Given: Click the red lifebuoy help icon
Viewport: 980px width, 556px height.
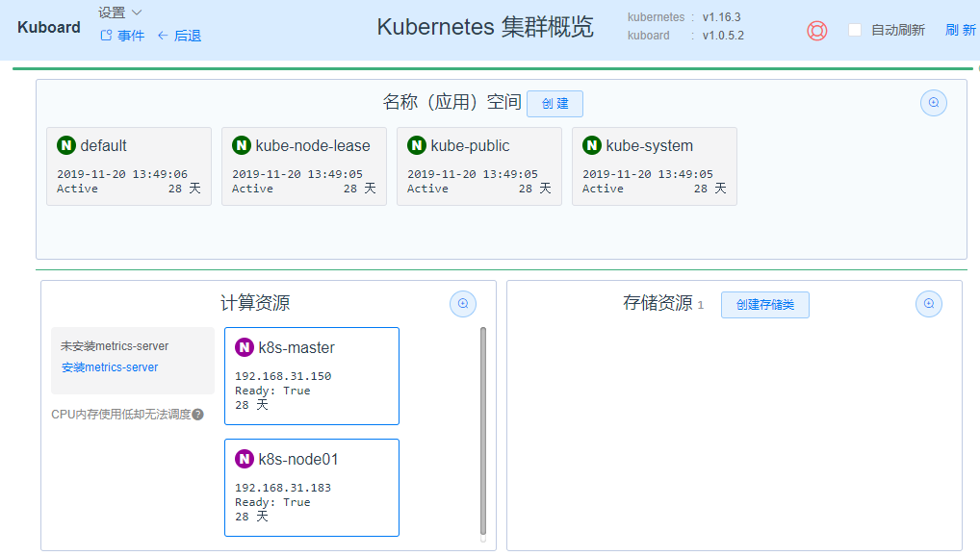Looking at the screenshot, I should [817, 31].
